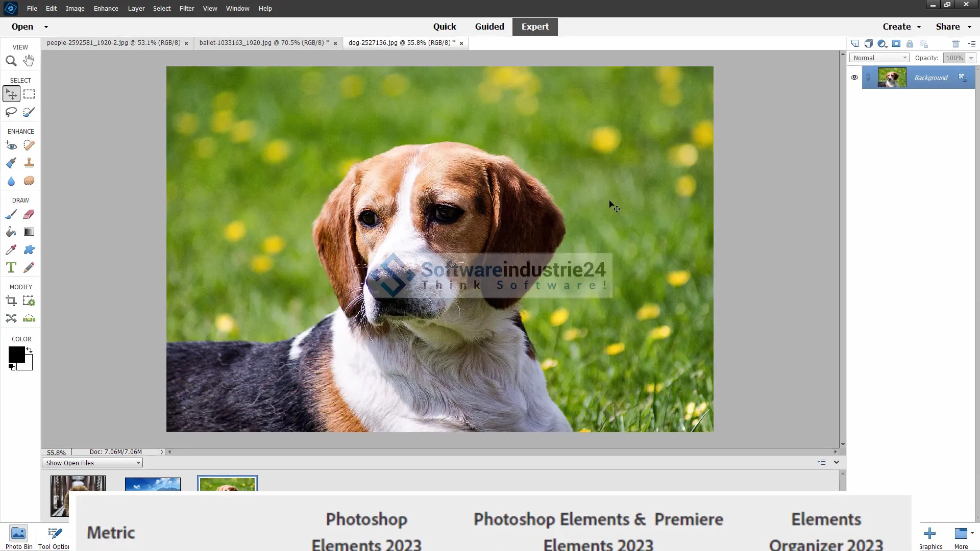Choose the Rectangular Marquee tool
Screen dimensions: 980x551
(x=29, y=94)
